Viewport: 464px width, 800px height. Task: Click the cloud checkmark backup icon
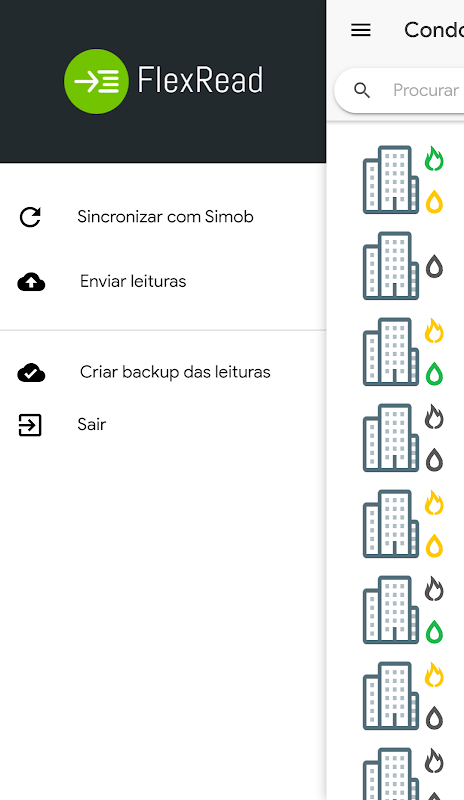pyautogui.click(x=31, y=372)
